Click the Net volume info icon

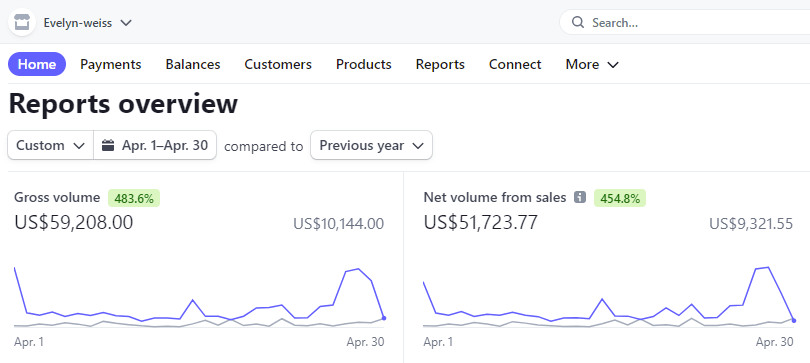click(580, 197)
